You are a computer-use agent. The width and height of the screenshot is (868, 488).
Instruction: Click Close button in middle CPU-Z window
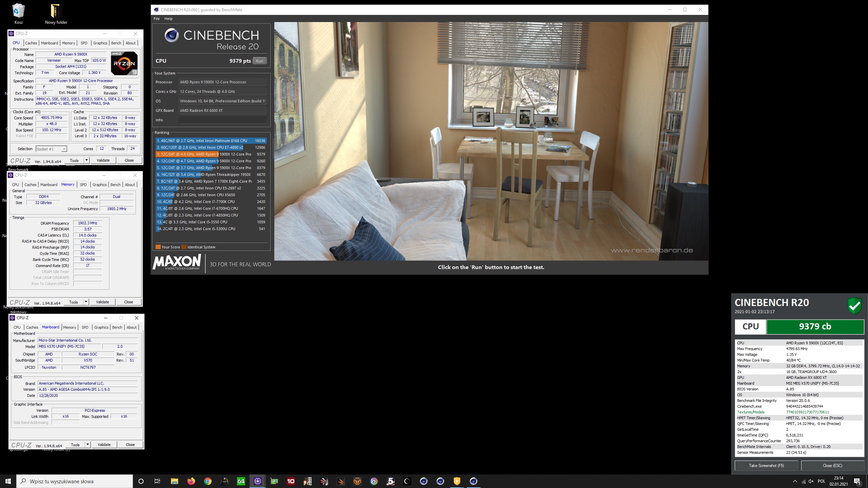[x=129, y=302]
